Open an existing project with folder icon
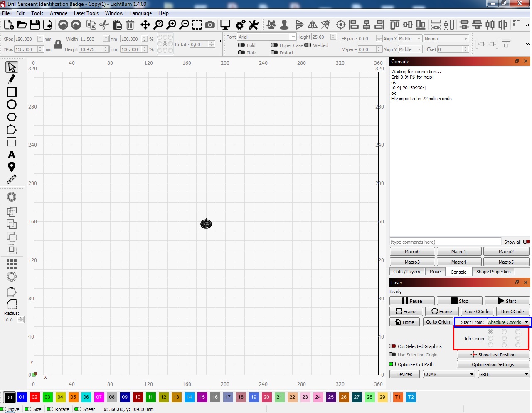532x413 pixels. tap(22, 25)
